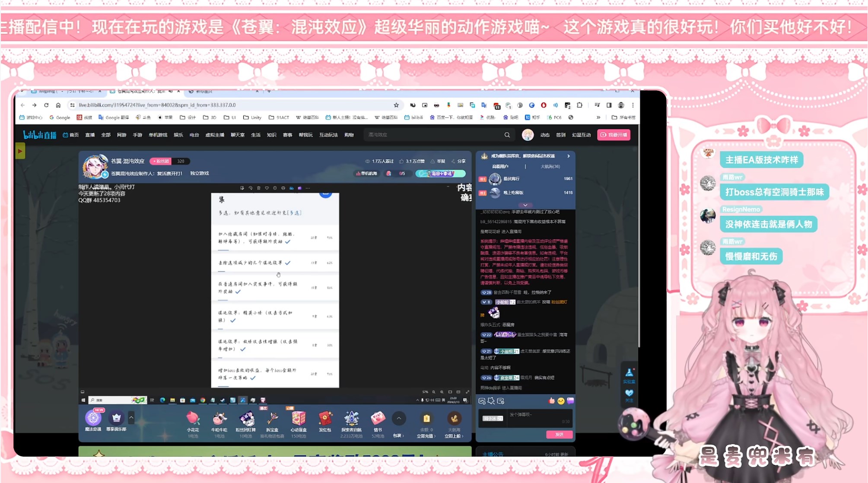Viewport: 868px width, 483px height.
Task: Open the streamer avatar 苍翼-混沌效应
Action: [x=95, y=166]
